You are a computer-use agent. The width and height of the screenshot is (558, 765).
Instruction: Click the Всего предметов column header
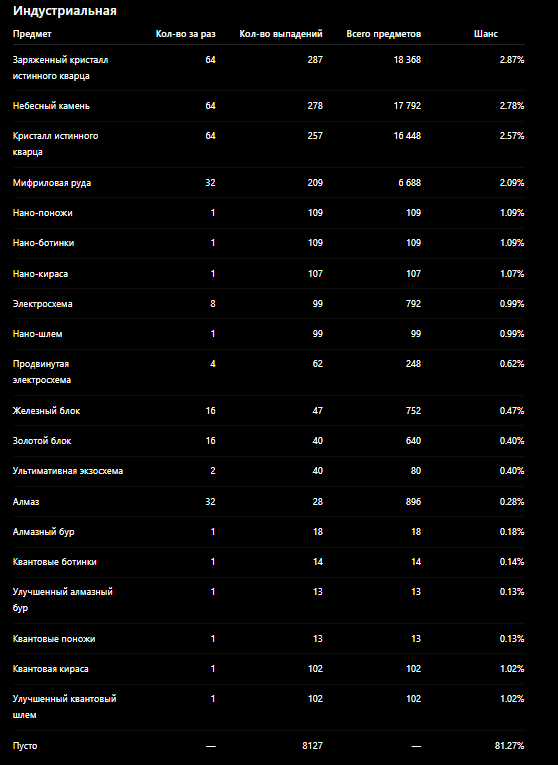[x=383, y=34]
